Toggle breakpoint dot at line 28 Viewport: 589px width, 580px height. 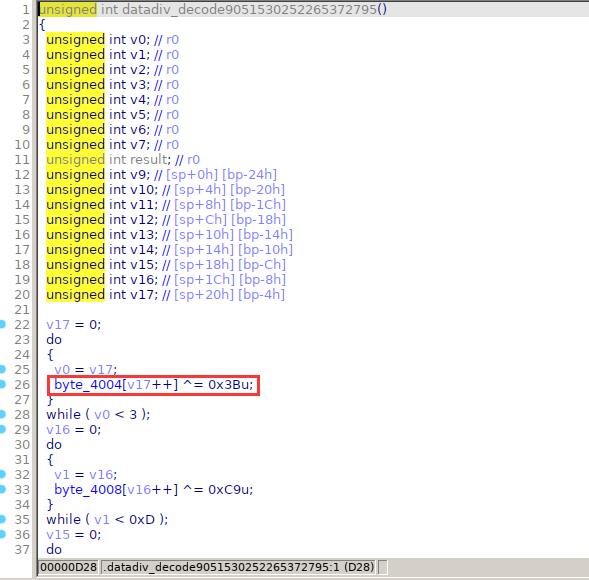(x=2, y=414)
